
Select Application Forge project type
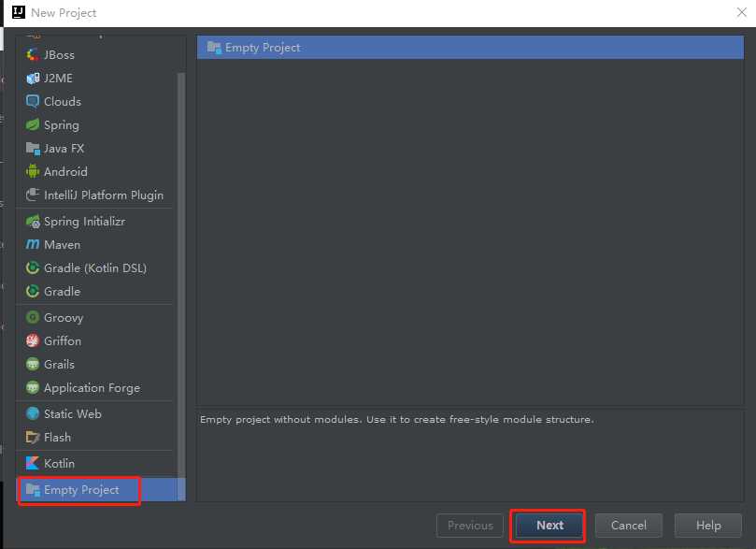[92, 388]
